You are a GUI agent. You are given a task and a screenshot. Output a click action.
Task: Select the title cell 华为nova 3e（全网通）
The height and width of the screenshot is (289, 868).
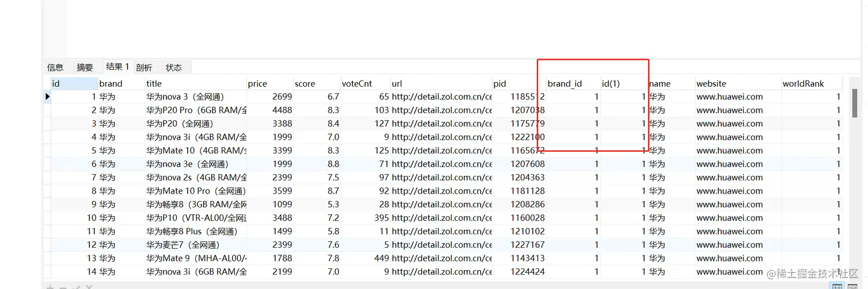tap(196, 164)
